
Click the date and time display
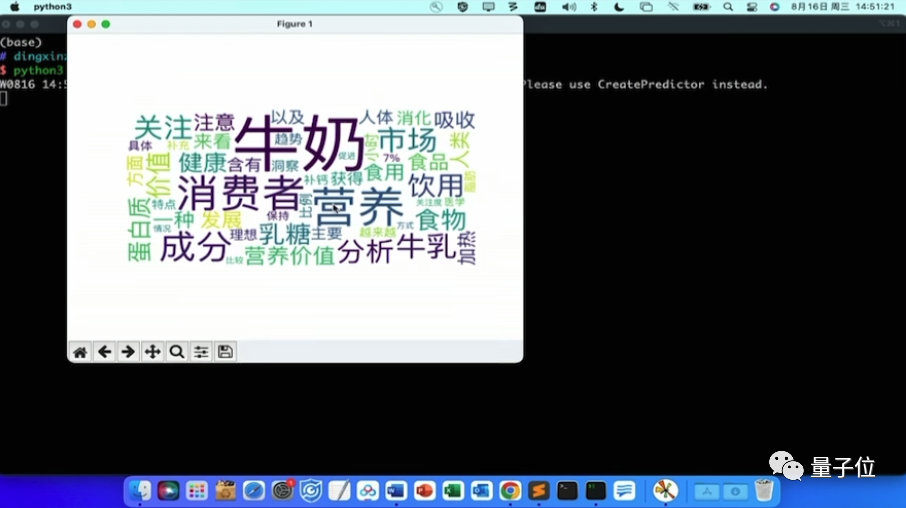click(x=844, y=6)
